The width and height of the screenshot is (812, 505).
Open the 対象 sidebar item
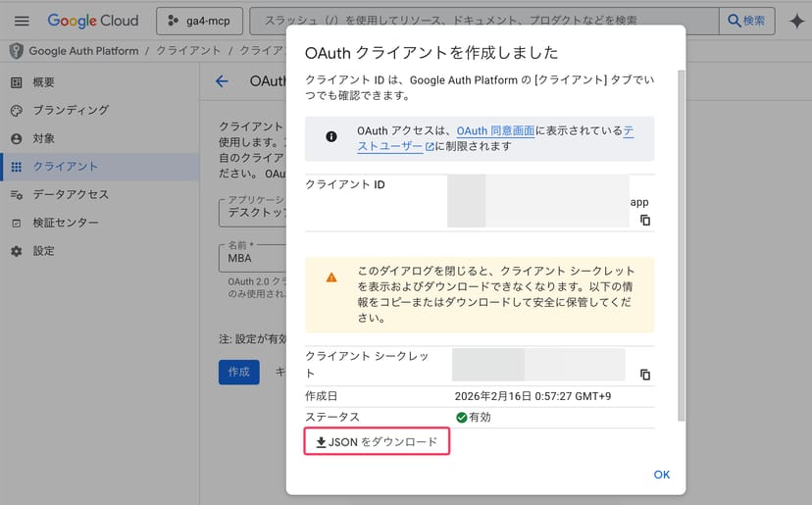coord(100,138)
